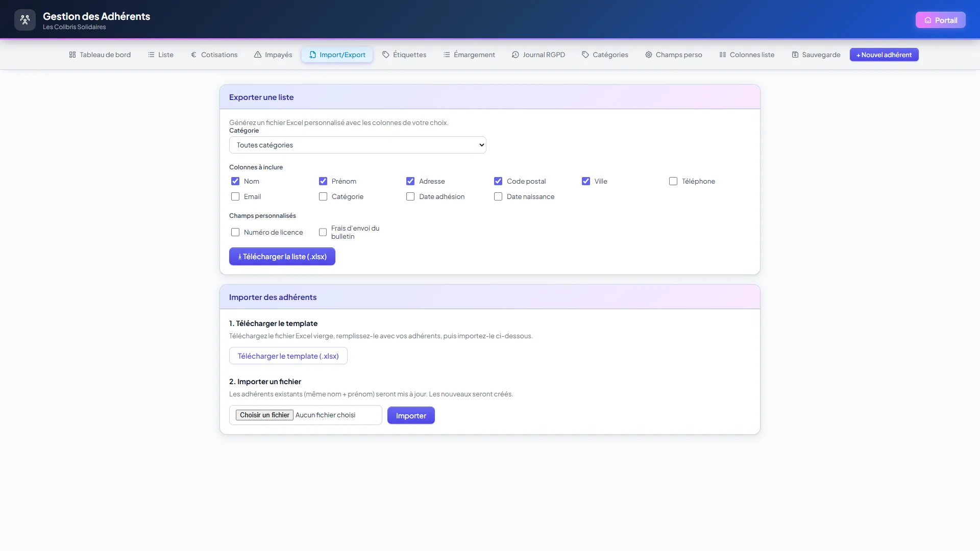
Task: Switch to the Émargement tab
Action: 469,55
